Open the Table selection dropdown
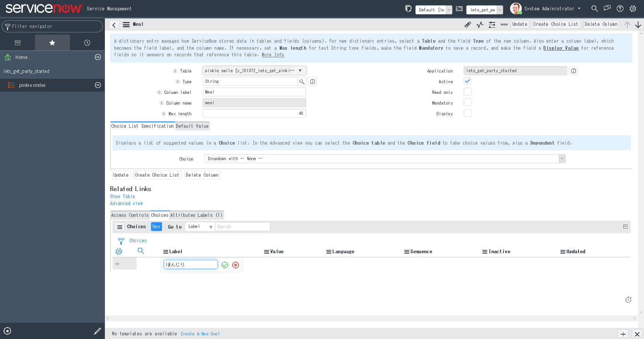 pos(300,70)
